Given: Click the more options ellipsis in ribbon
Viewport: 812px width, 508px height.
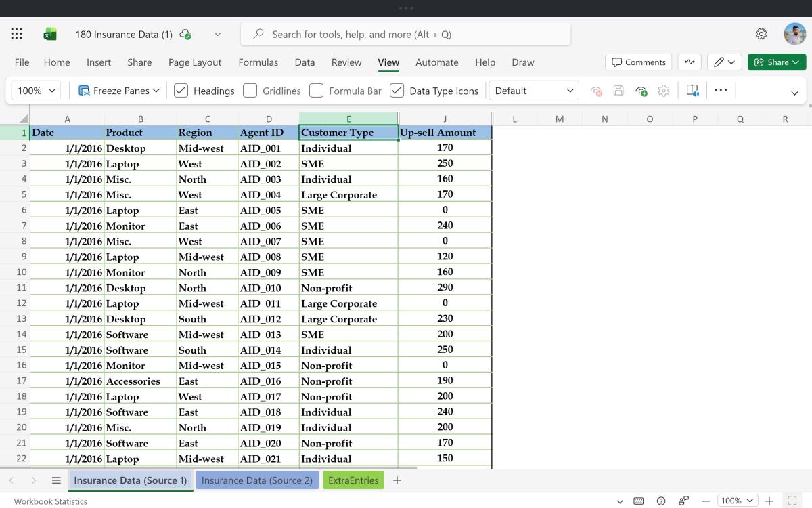Looking at the screenshot, I should tap(721, 90).
